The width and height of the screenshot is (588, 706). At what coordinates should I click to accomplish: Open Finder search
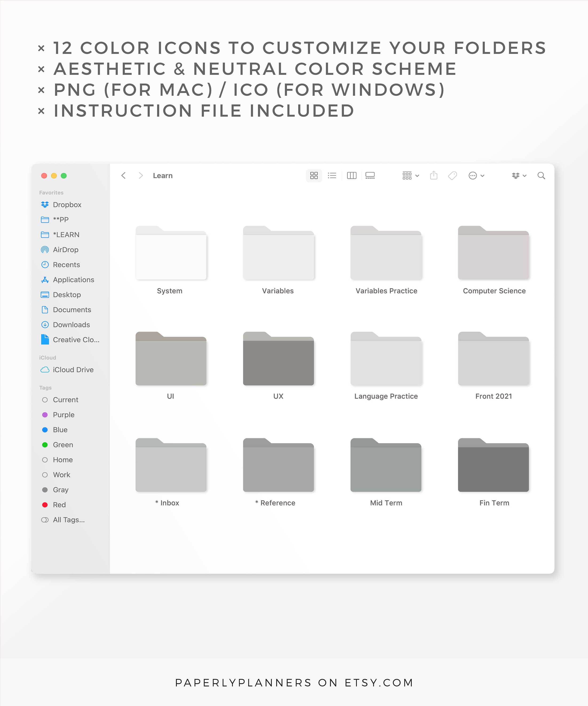pyautogui.click(x=541, y=176)
